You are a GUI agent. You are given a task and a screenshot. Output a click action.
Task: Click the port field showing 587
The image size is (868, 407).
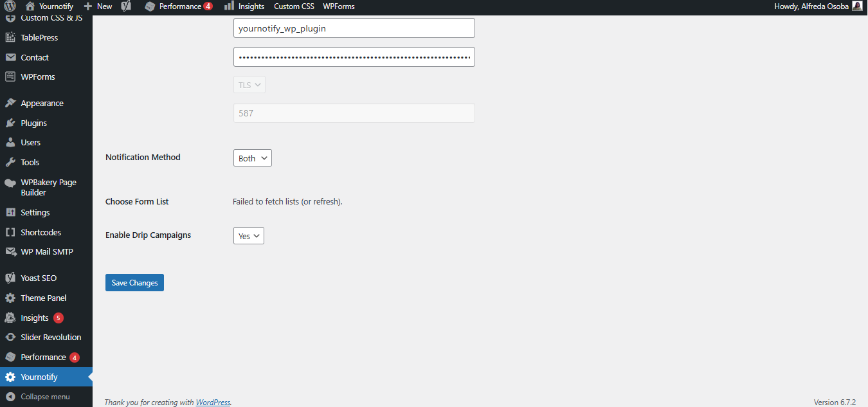(x=354, y=113)
